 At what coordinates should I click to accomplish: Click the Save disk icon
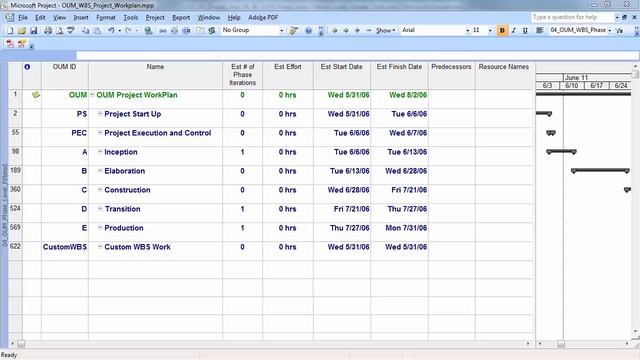click(x=33, y=30)
